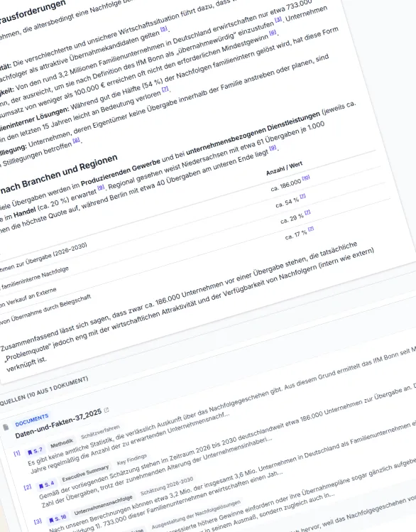Viewport: 416px width, 532px height.
Task: Select the Unternehmensnachfolge tag
Action: tap(103, 505)
